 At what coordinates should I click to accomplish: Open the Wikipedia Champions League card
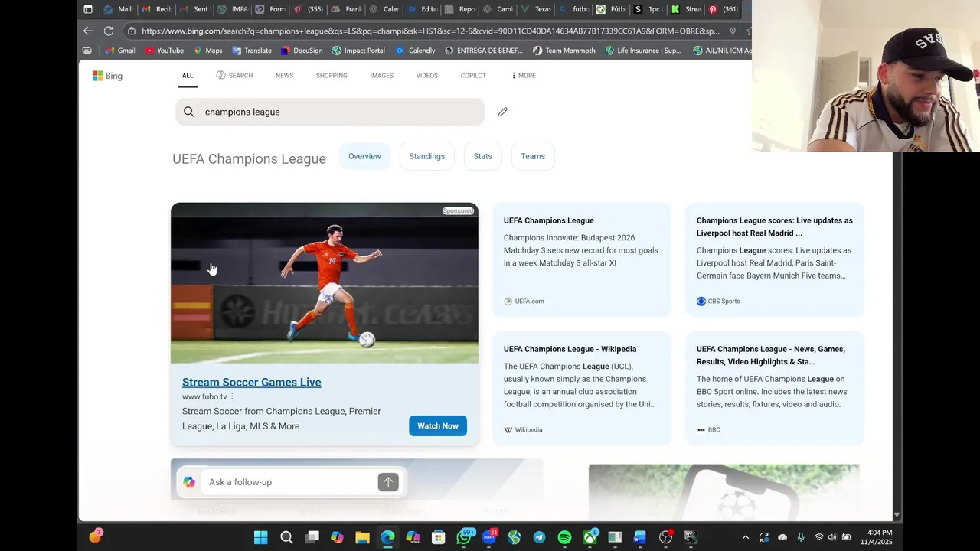coord(582,388)
